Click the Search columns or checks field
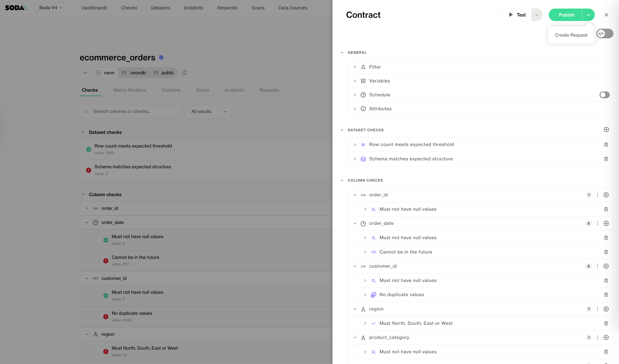 pos(131,112)
